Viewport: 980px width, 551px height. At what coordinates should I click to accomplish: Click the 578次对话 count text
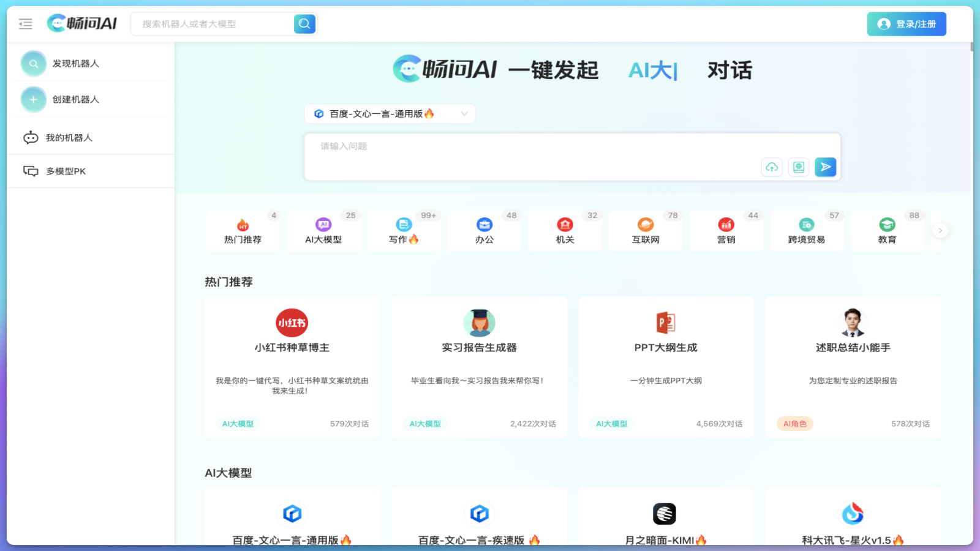tap(910, 424)
